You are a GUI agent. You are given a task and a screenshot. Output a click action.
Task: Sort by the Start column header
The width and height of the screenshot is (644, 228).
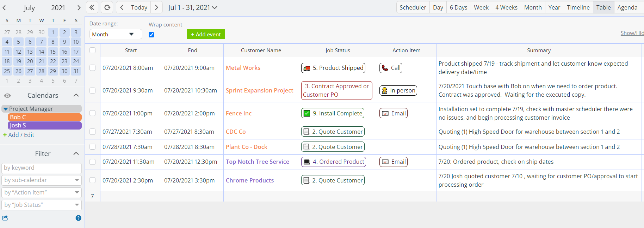tap(131, 50)
